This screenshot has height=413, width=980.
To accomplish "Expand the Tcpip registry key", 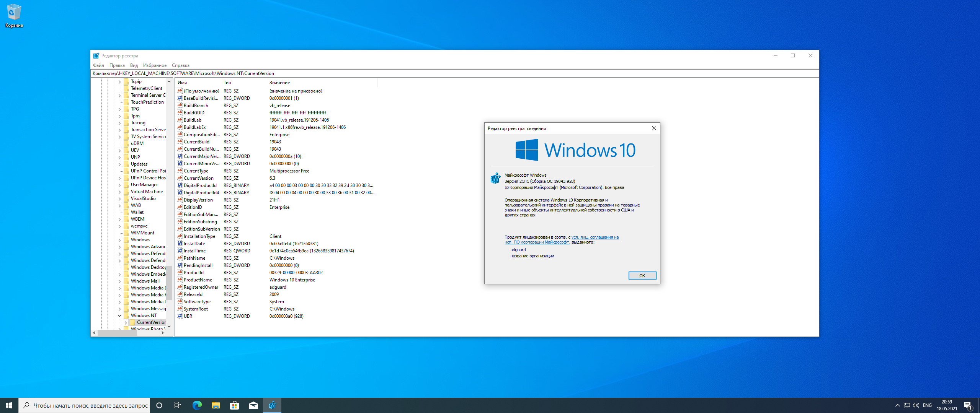I will [x=119, y=81].
